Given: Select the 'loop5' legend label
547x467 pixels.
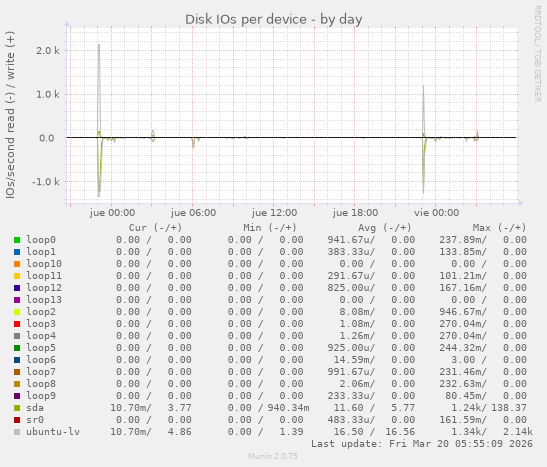Looking at the screenshot, I should click(x=41, y=348).
